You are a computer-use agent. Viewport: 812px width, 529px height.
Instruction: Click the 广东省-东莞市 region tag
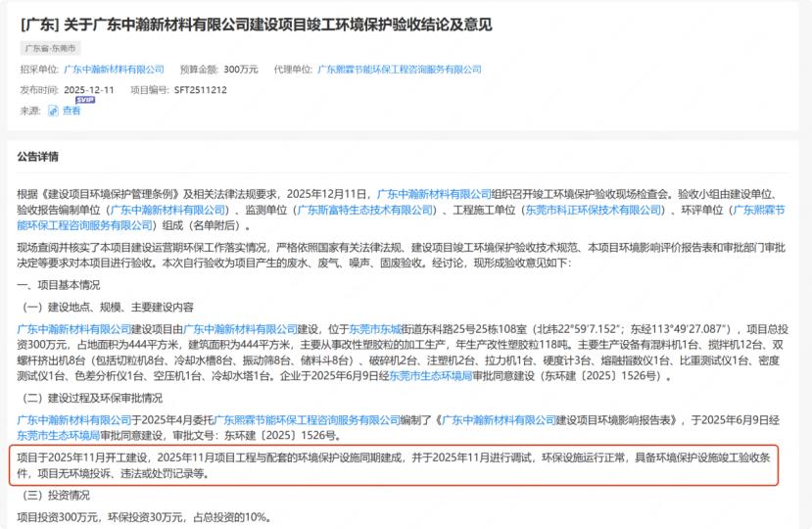pos(50,48)
